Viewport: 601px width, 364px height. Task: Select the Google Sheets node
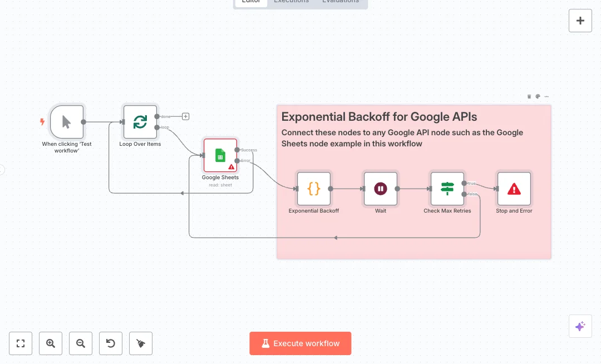(x=220, y=155)
